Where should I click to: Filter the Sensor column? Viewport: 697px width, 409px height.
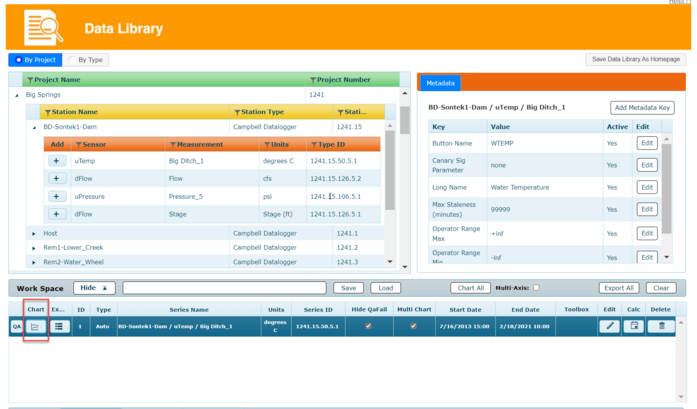coord(79,145)
